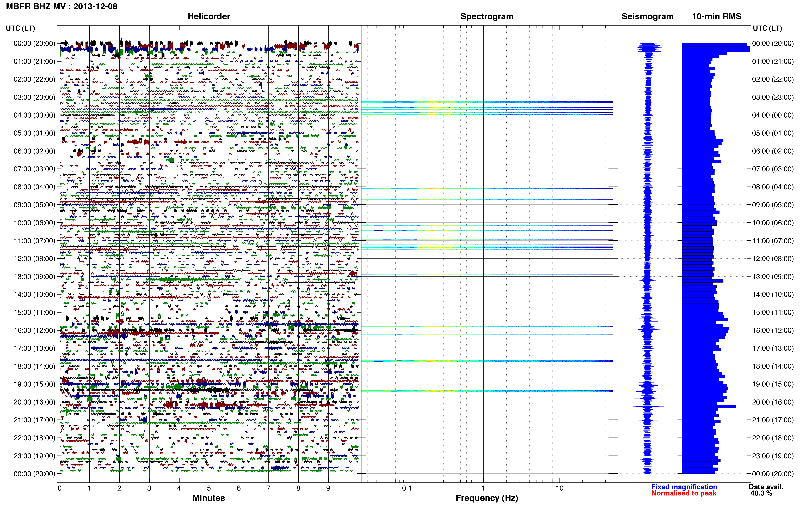
Task: Click '17:00 (13:00)' on the RMS time axis
Action: pos(773,348)
